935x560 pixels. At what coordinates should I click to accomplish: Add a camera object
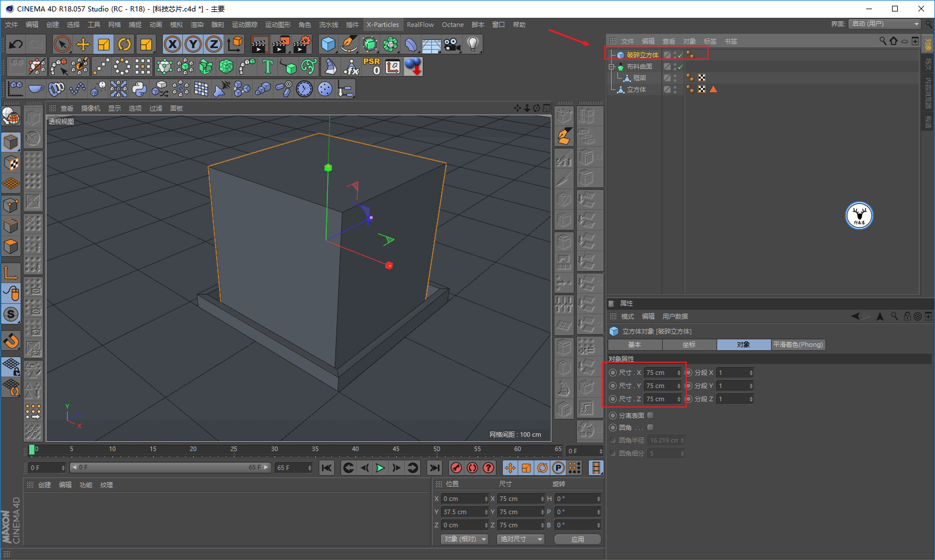coord(452,44)
